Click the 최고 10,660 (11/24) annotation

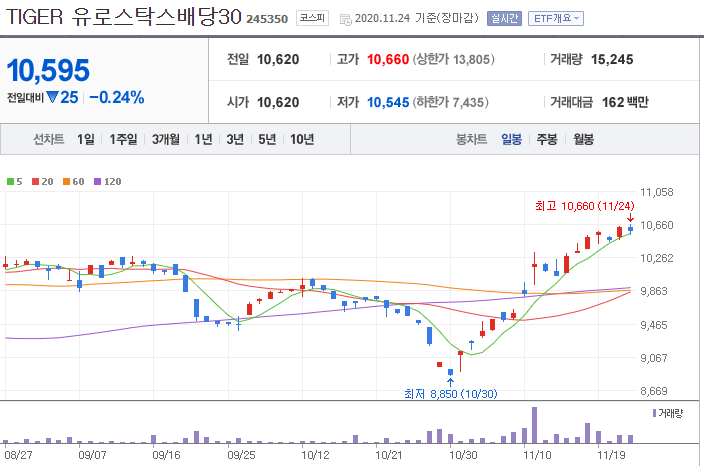tap(585, 206)
